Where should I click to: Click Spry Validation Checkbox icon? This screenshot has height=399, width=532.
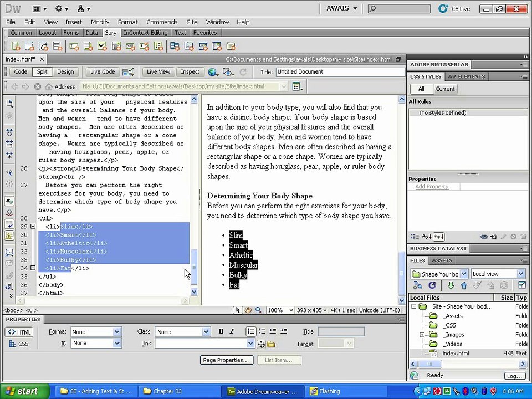point(102,46)
